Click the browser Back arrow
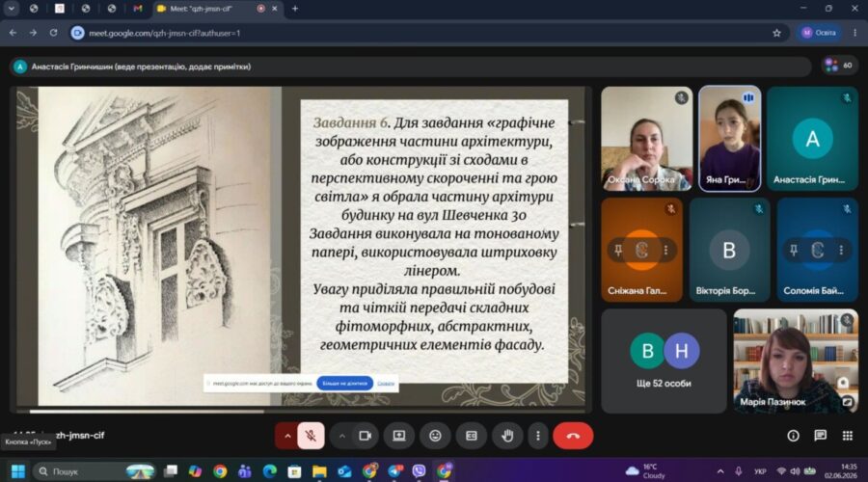 tap(13, 33)
